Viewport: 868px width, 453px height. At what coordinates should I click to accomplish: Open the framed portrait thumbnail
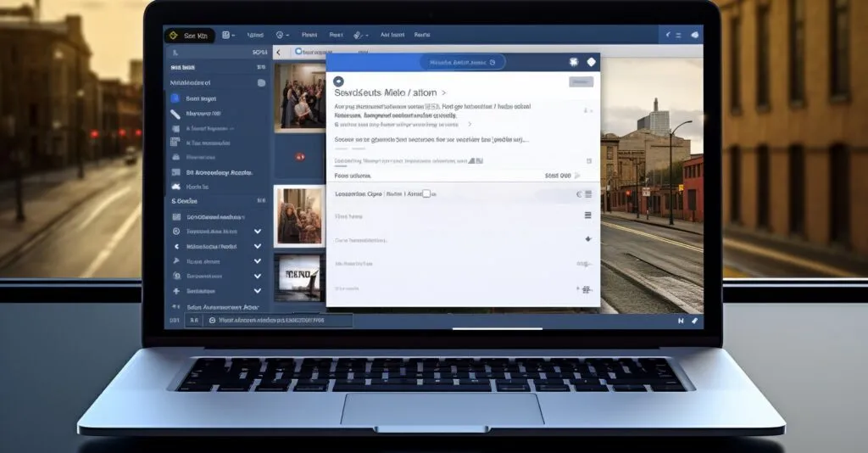coord(299,216)
